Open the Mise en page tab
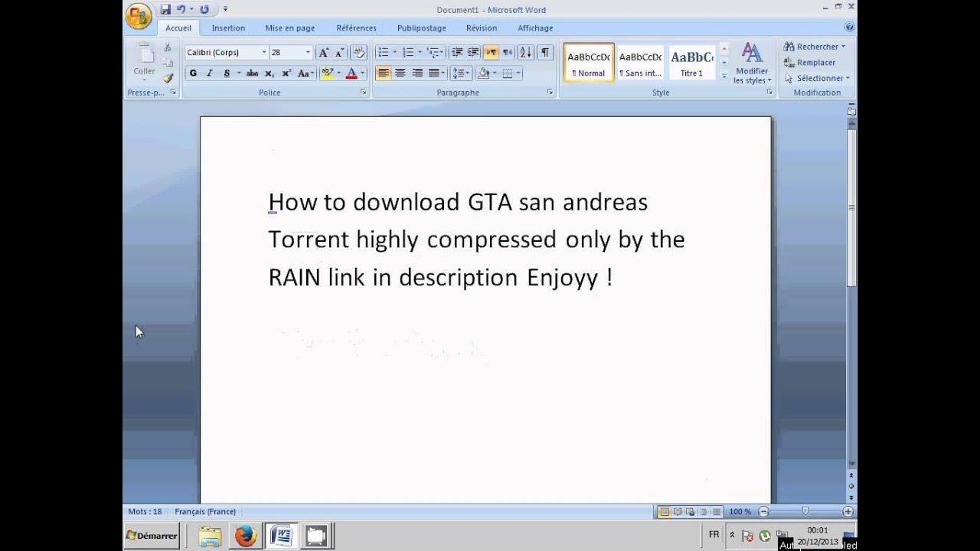The height and width of the screenshot is (551, 980). pyautogui.click(x=290, y=28)
